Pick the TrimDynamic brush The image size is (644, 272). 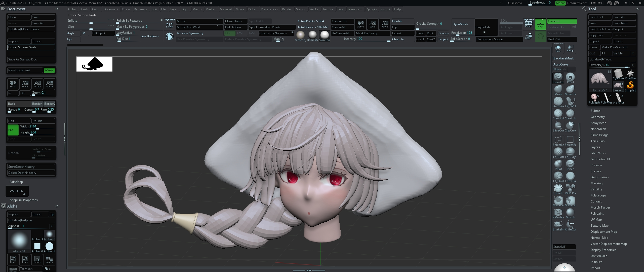[x=570, y=177]
